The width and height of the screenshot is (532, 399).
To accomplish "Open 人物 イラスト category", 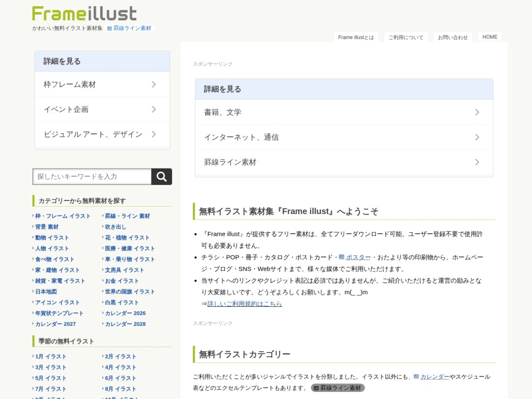I will pyautogui.click(x=52, y=248).
